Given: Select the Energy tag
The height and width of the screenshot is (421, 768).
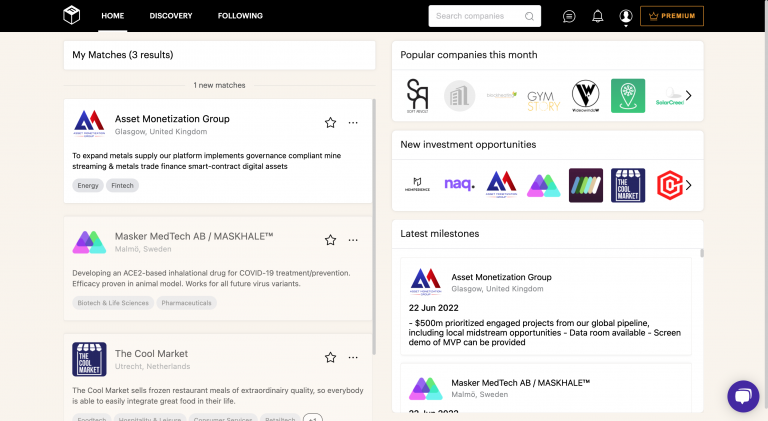Looking at the screenshot, I should tap(88, 186).
